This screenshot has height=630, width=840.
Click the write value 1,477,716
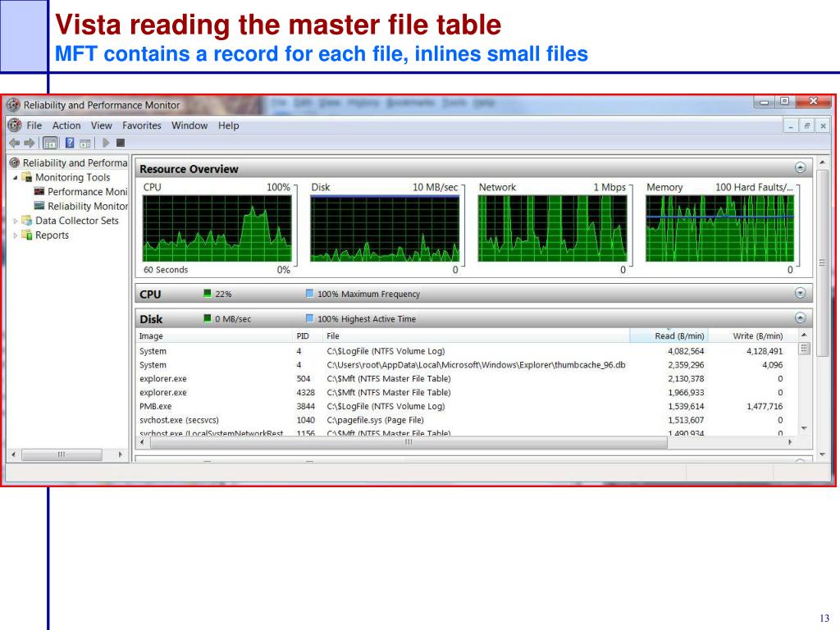[765, 406]
